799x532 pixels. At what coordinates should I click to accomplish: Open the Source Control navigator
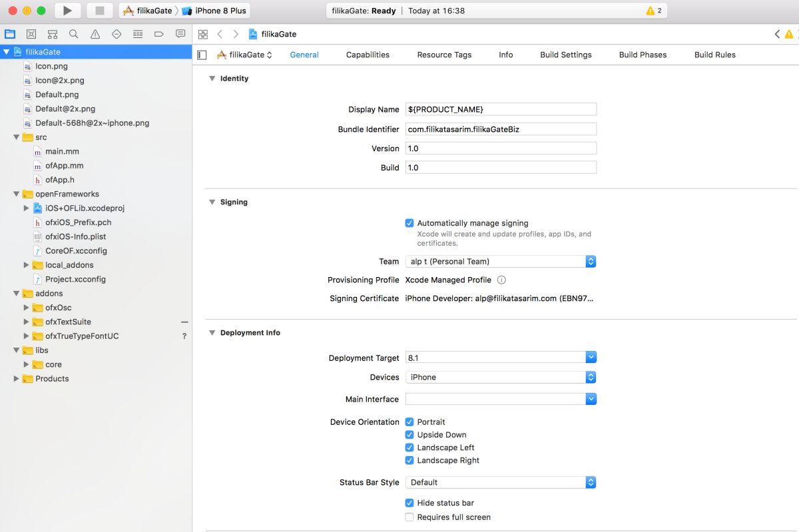click(x=31, y=34)
